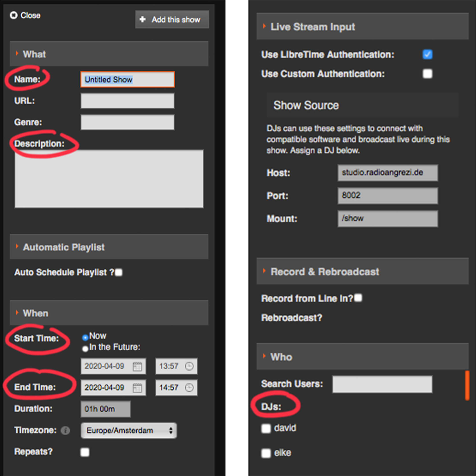This screenshot has height=476, width=476.
Task: Click the plus icon on Add this show
Action: (x=143, y=19)
